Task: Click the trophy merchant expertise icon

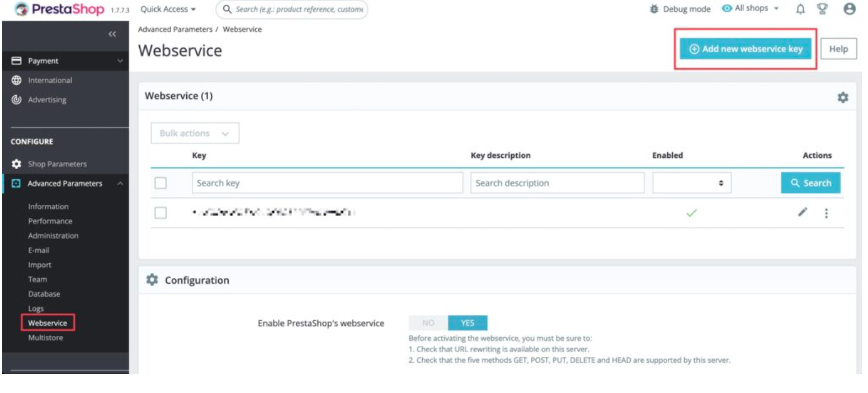Action: [822, 9]
